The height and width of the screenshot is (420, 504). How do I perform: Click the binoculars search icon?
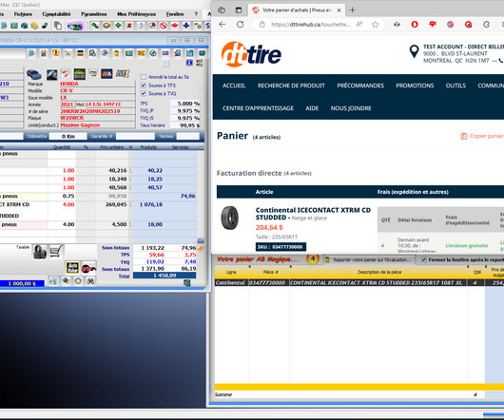point(91,281)
